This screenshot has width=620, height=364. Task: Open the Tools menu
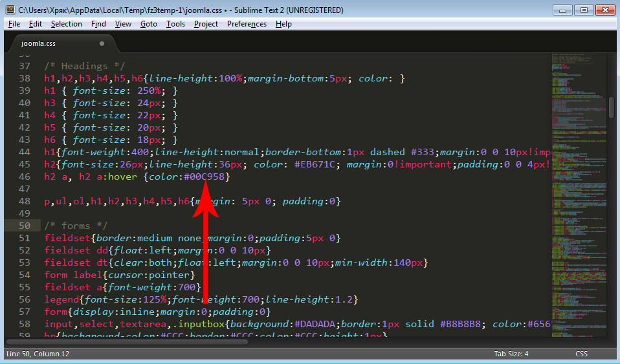175,24
